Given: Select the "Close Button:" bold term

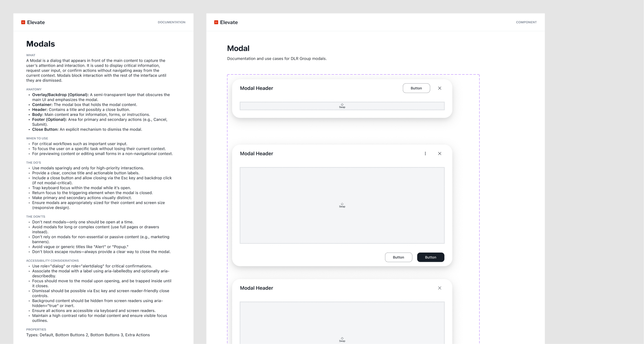Looking at the screenshot, I should click(45, 129).
